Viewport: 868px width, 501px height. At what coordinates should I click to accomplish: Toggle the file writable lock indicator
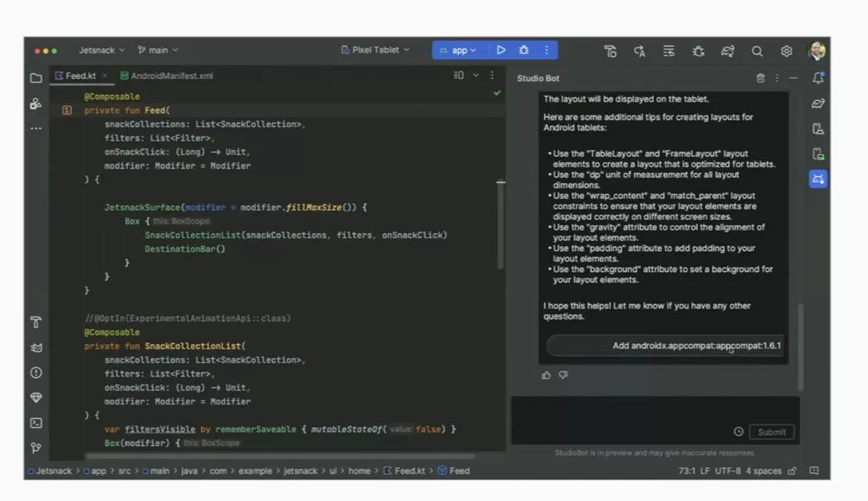792,470
